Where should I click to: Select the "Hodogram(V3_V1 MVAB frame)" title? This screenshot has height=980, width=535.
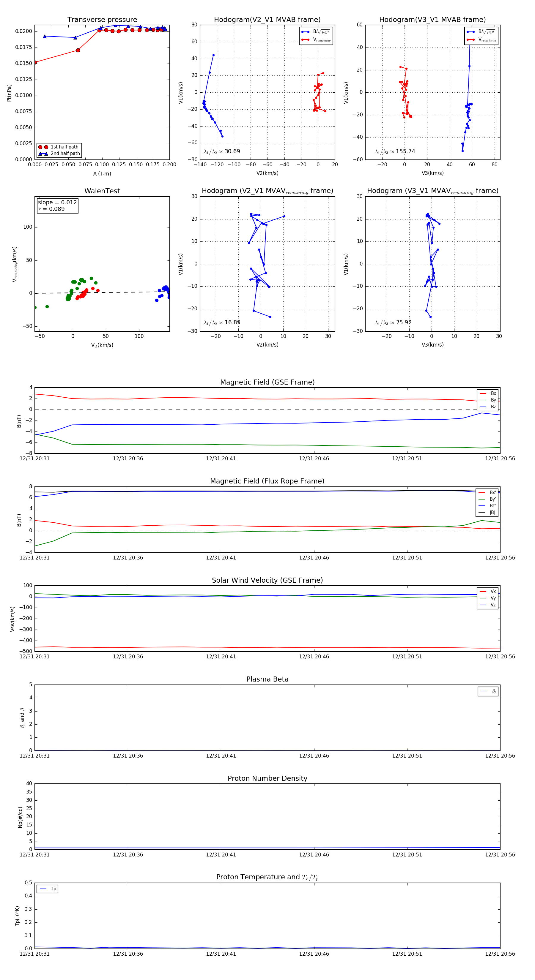[x=432, y=20]
